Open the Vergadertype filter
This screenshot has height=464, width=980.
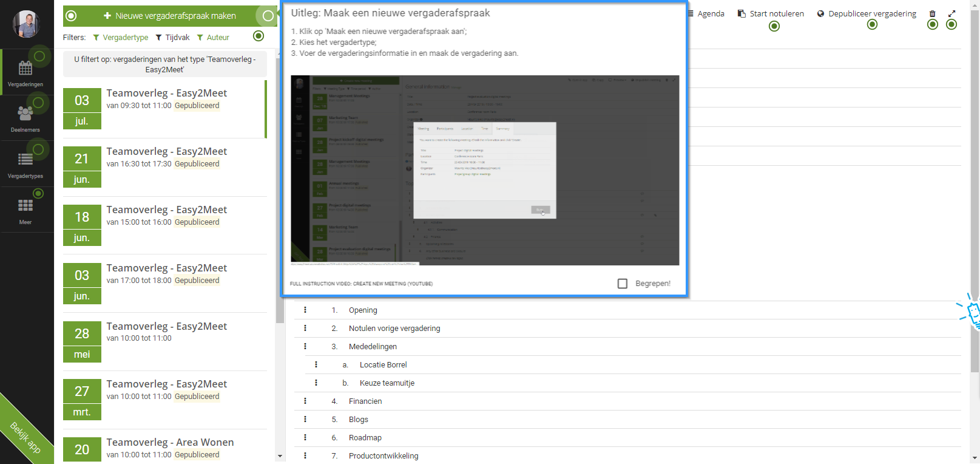[121, 38]
